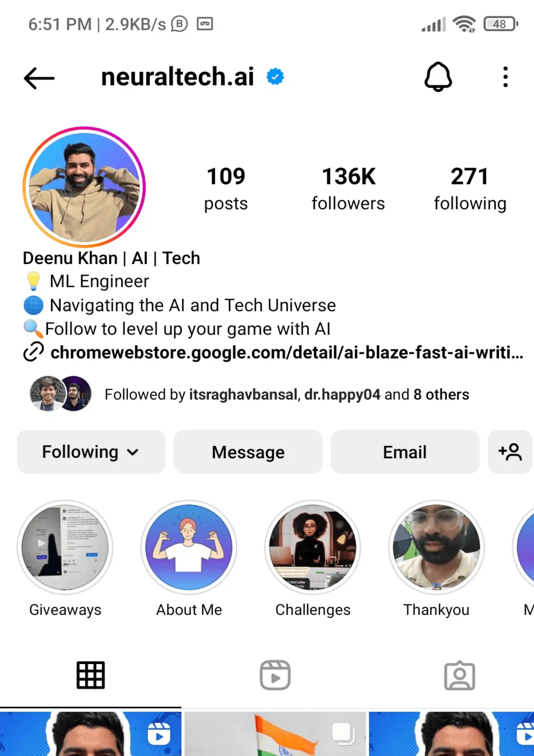Select the posts grid tab
This screenshot has height=756, width=534.
click(x=91, y=675)
